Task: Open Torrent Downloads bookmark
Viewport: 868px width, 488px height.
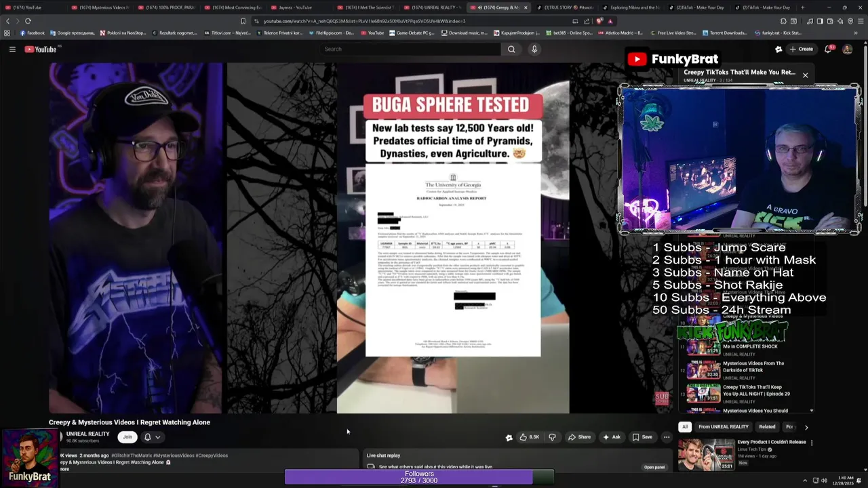Action: [x=726, y=33]
